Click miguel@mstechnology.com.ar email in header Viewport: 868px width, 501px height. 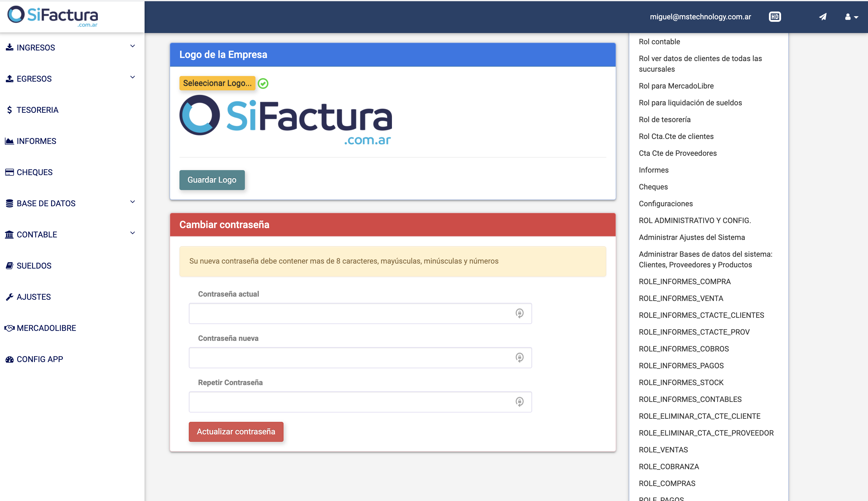(x=700, y=17)
